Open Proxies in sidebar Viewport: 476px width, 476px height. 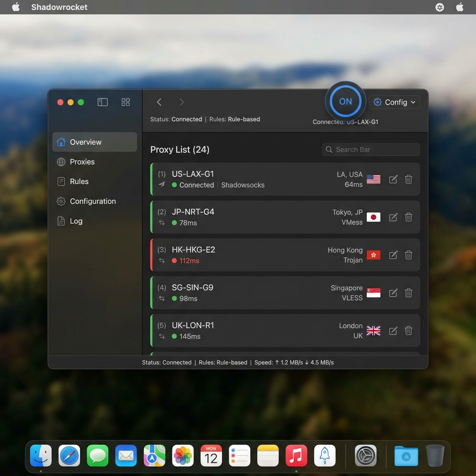[x=95, y=162]
